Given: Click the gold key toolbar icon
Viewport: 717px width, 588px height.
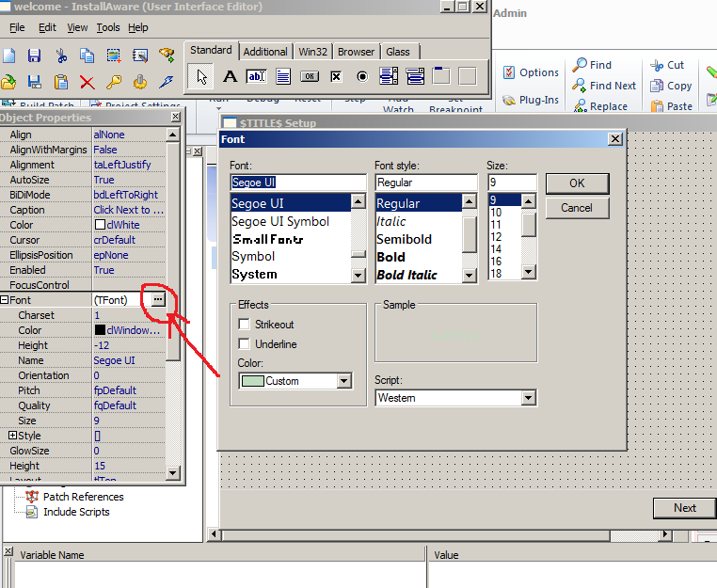Looking at the screenshot, I should click(114, 82).
